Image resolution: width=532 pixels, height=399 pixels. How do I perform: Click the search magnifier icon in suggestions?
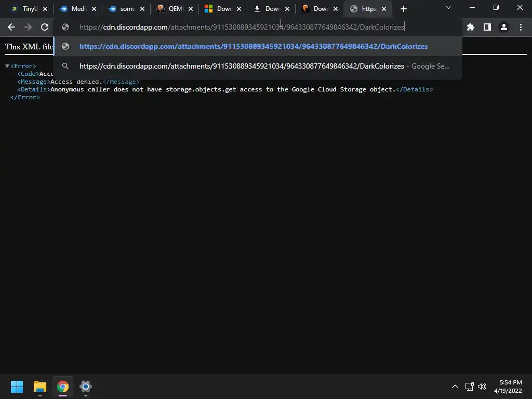[65, 66]
